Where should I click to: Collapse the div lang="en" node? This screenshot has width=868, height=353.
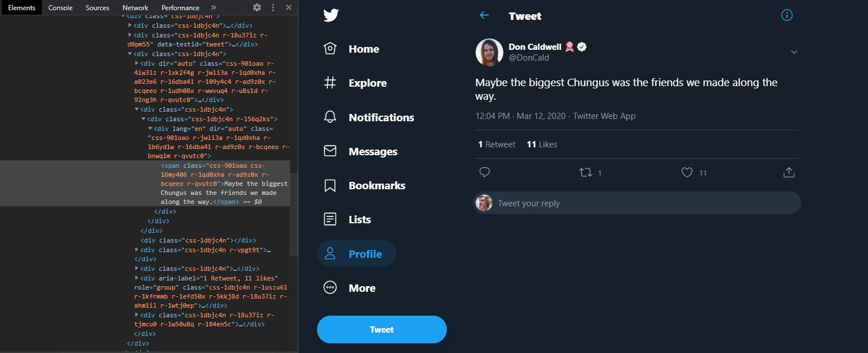point(151,129)
